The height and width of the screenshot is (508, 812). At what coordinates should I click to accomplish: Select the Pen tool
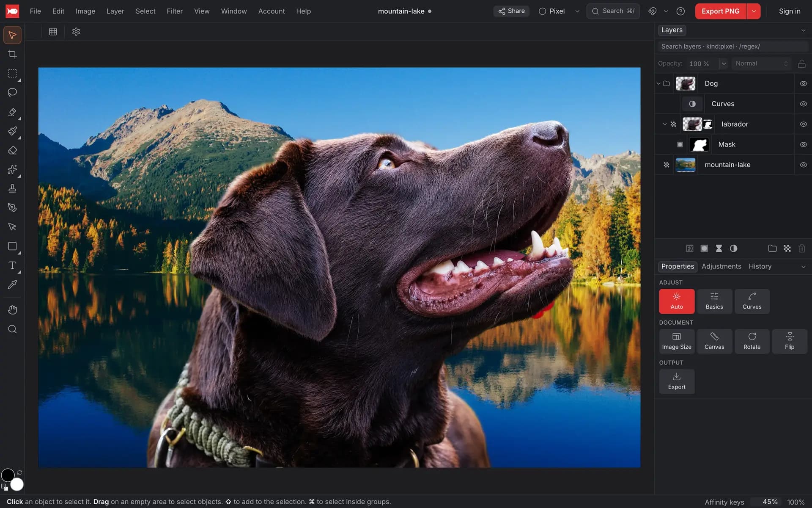[12, 207]
